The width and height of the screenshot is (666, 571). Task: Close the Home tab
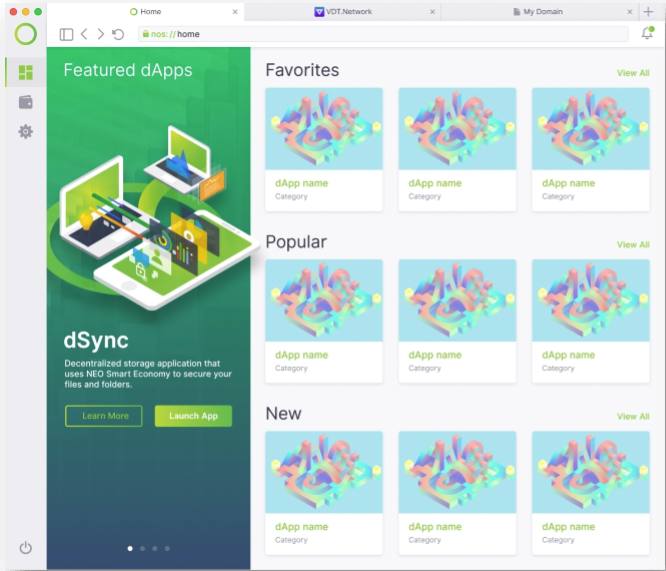235,12
